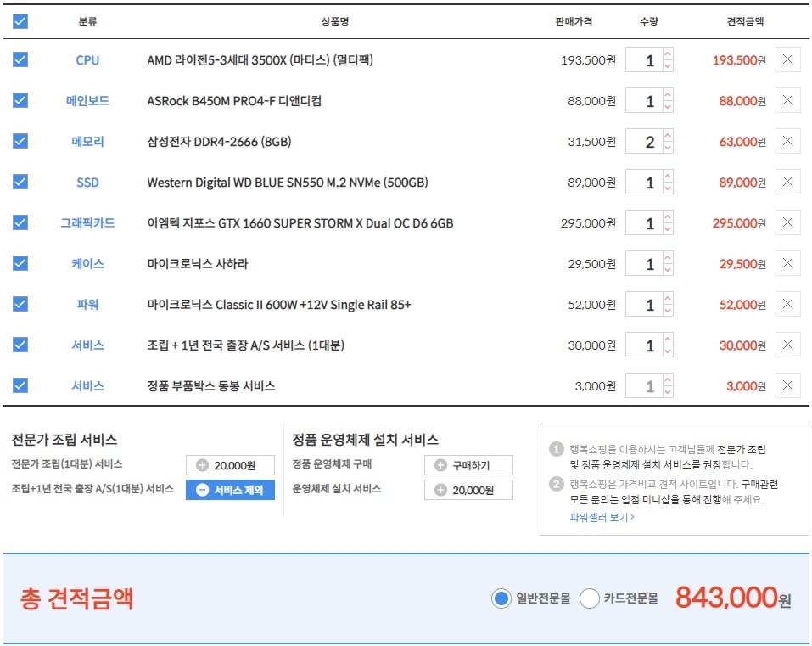Remove the GTX 1660 SUPER graphics card
This screenshot has width=812, height=646.
tap(787, 223)
